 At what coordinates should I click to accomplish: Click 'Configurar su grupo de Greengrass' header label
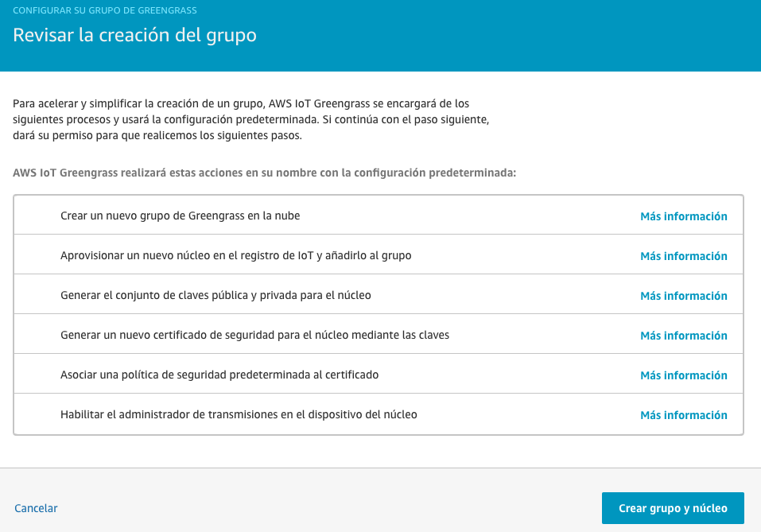tap(105, 10)
